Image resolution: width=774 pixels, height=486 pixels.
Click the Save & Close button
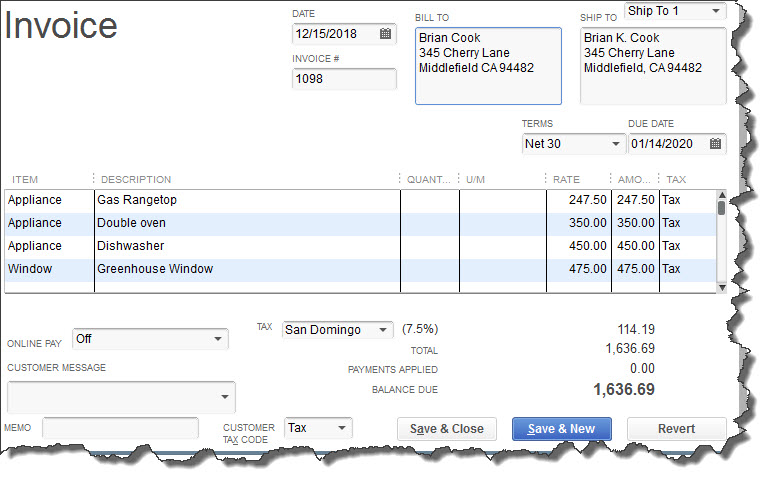point(446,429)
